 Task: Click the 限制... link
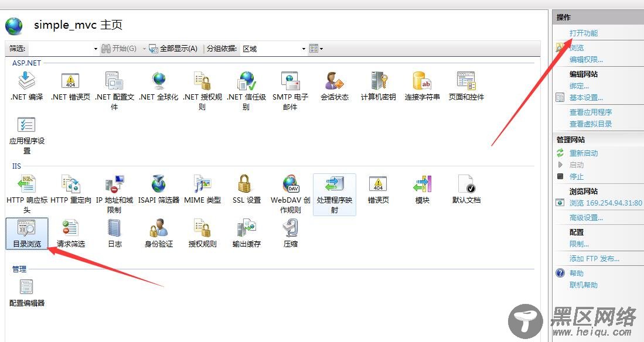(x=579, y=244)
